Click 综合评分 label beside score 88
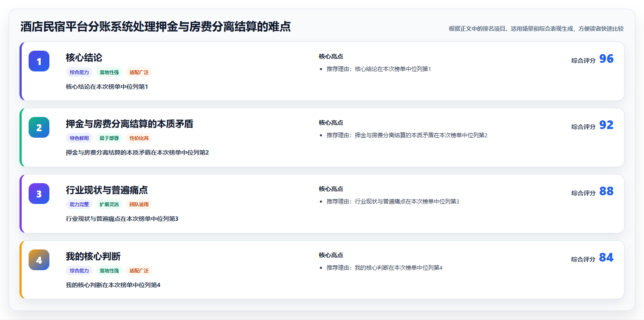This screenshot has height=320, width=644. [583, 193]
